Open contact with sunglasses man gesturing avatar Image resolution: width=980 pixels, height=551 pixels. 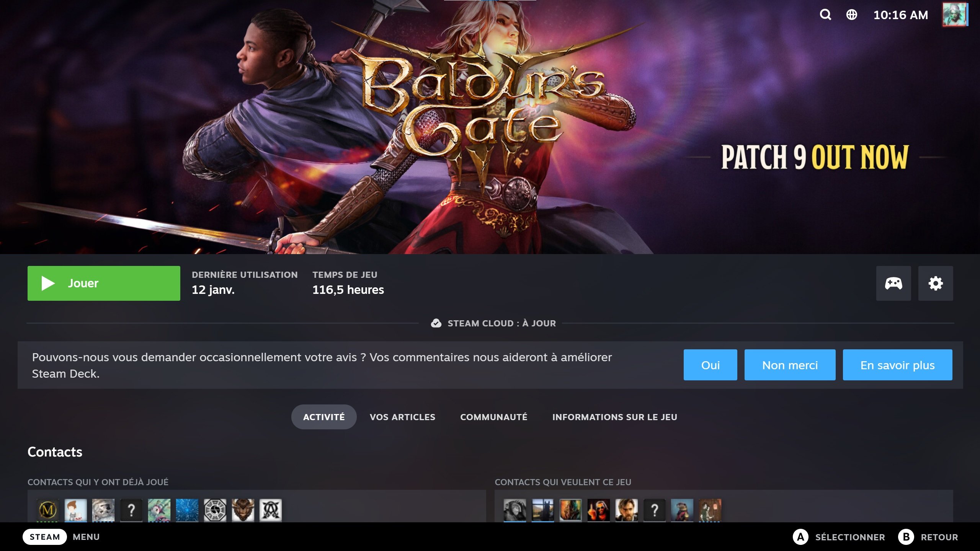pyautogui.click(x=599, y=510)
